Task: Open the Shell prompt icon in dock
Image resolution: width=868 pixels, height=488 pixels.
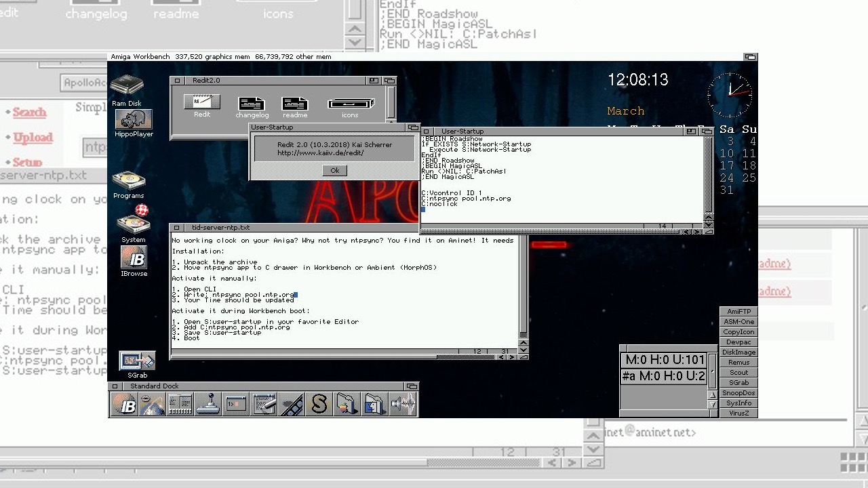Action: coord(236,405)
